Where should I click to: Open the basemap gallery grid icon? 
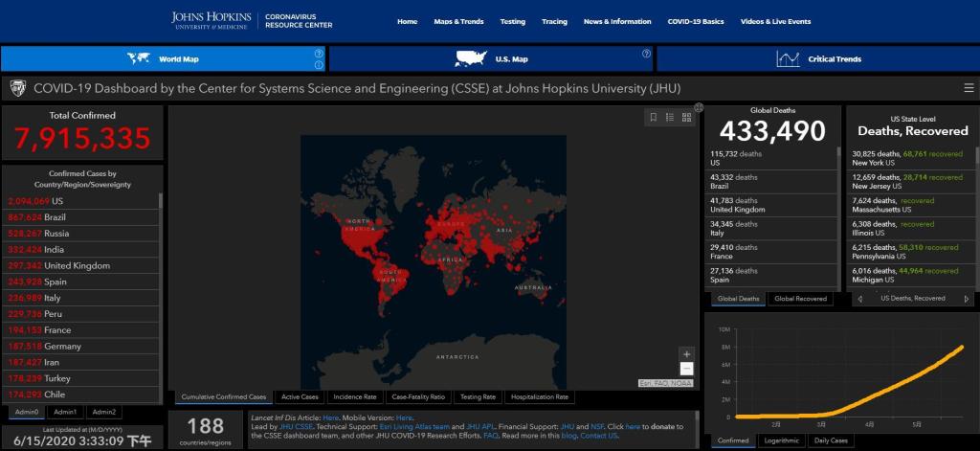[x=687, y=117]
